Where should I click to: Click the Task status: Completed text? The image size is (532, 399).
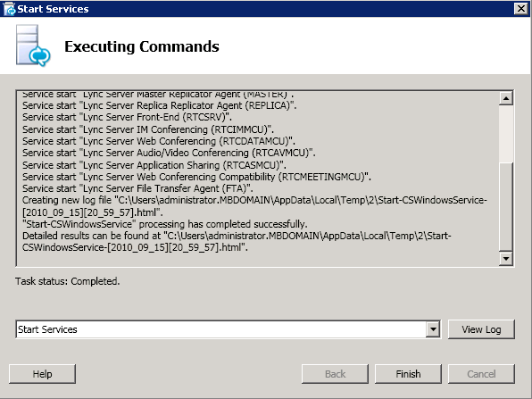click(67, 281)
